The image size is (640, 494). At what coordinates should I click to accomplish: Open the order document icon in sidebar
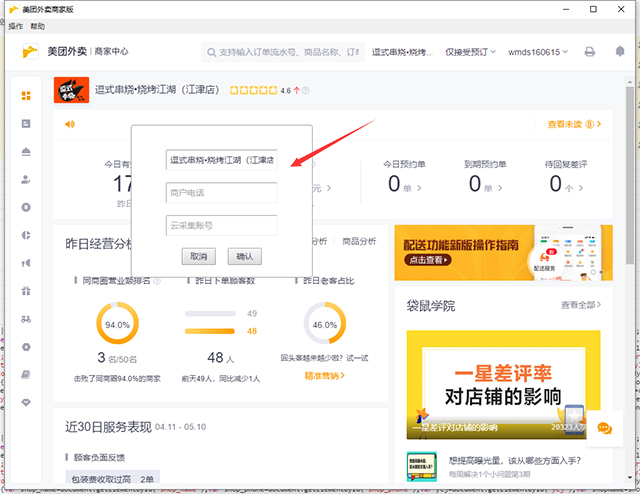pyautogui.click(x=26, y=123)
